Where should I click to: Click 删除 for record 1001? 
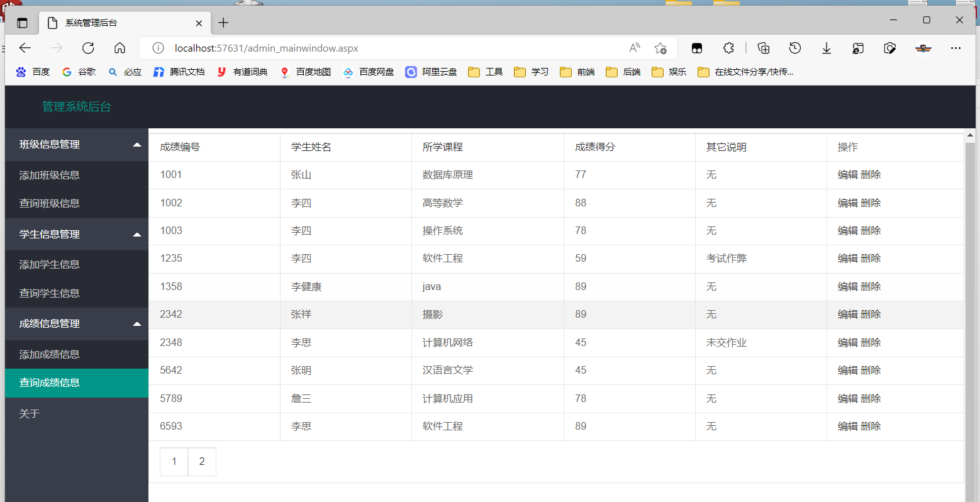(x=871, y=175)
